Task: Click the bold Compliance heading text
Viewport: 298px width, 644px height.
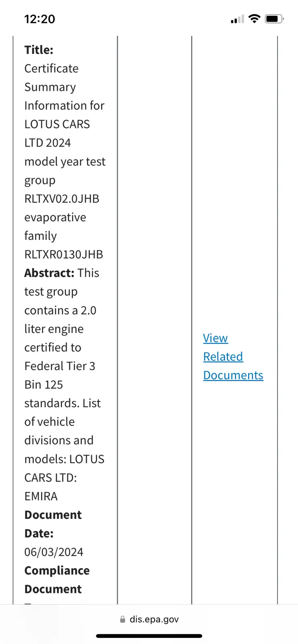Action: (57, 570)
